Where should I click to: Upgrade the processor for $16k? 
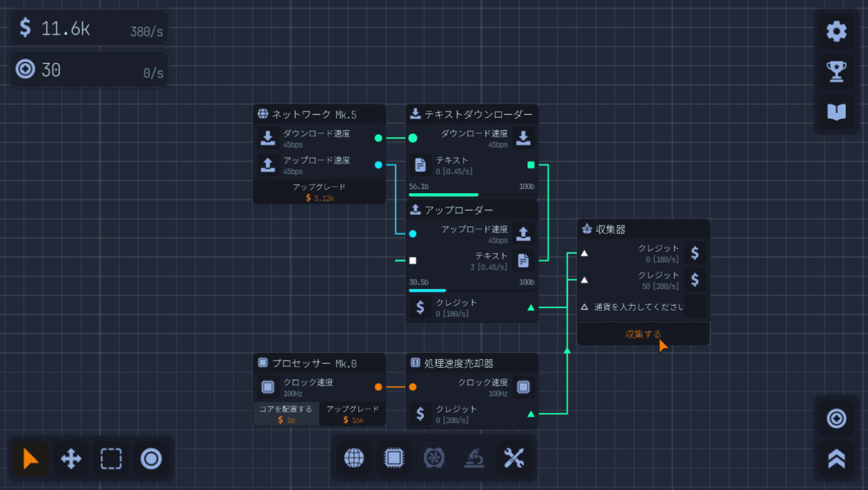353,414
